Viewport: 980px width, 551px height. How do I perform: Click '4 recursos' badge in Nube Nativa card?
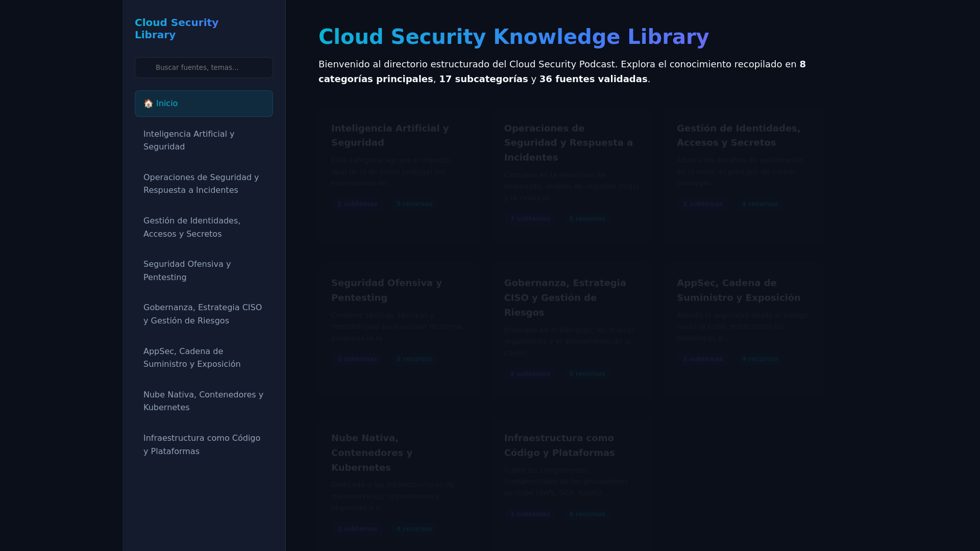pos(414,529)
